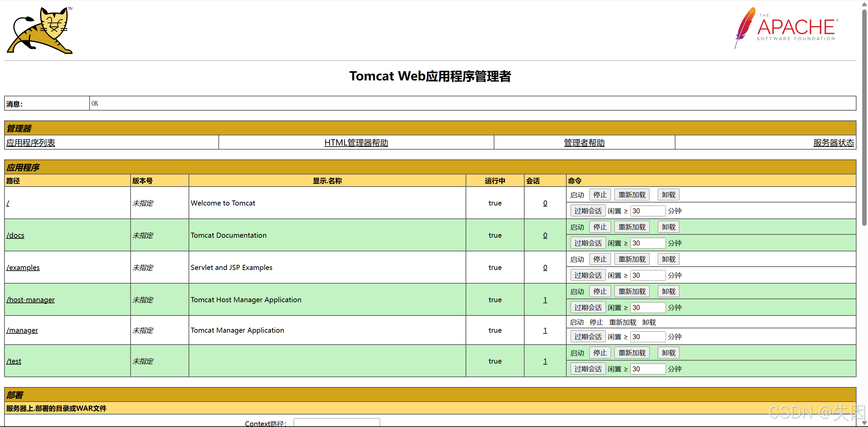This screenshot has height=427, width=868.
Task: Reload the Tomcat Documentation app
Action: coord(632,227)
